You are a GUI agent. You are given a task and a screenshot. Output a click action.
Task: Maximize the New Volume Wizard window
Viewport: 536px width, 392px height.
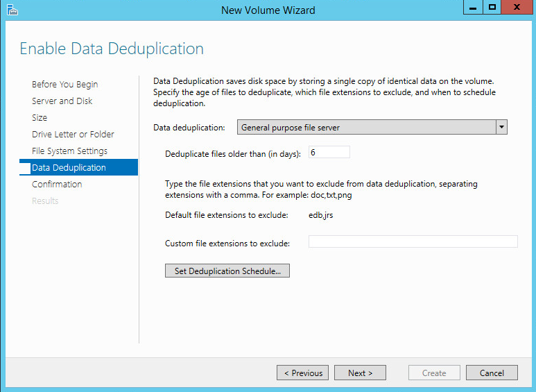pos(492,8)
